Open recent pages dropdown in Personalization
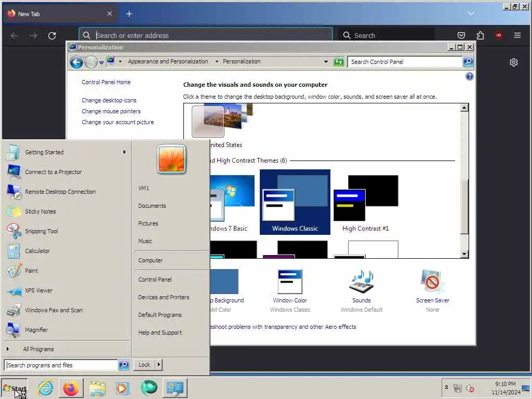 tap(101, 62)
